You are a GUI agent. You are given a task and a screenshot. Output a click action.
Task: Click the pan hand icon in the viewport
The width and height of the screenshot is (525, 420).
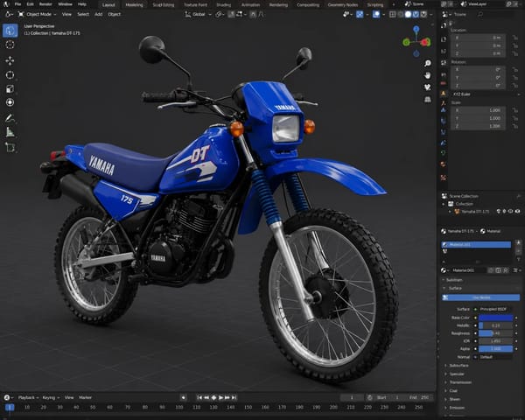(x=428, y=75)
